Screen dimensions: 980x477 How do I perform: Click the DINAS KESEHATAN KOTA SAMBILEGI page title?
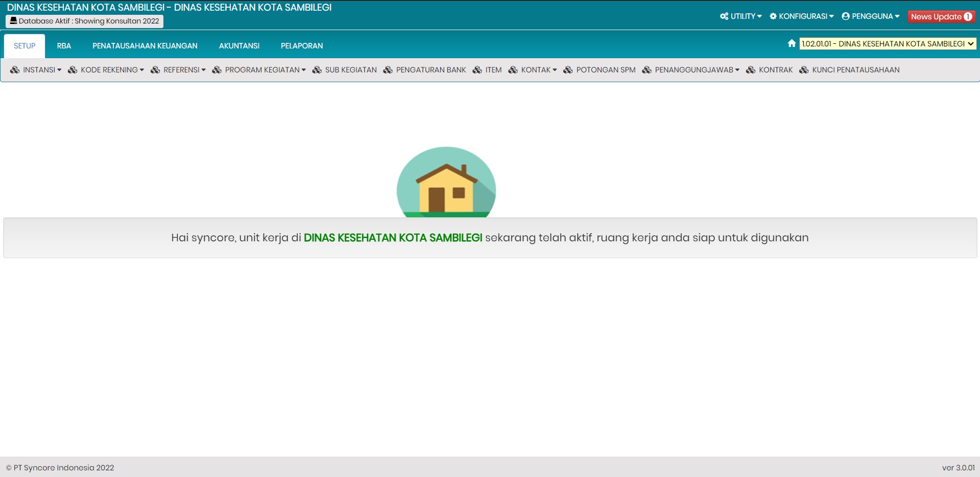pyautogui.click(x=169, y=7)
